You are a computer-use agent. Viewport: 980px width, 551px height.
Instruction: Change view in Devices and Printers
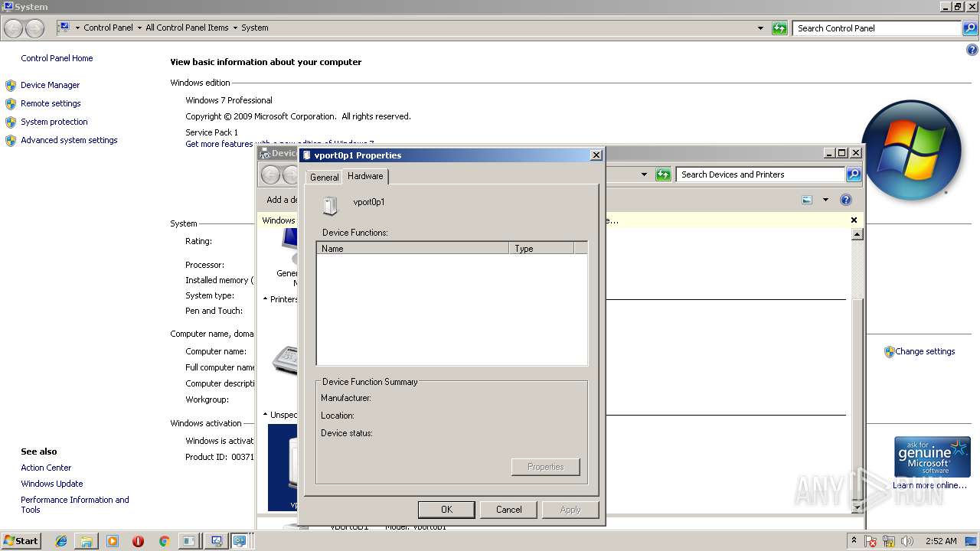pos(807,200)
